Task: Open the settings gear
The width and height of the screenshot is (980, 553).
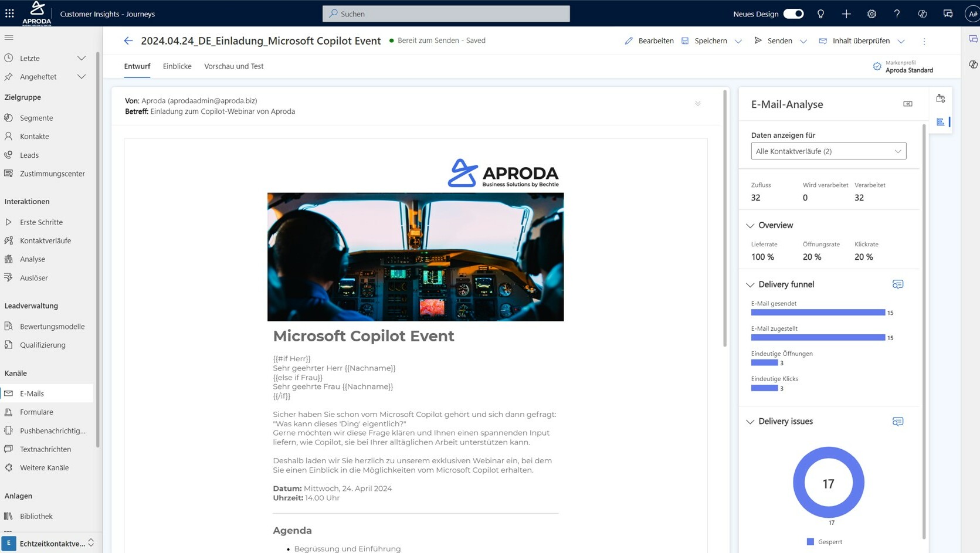Action: pos(872,13)
